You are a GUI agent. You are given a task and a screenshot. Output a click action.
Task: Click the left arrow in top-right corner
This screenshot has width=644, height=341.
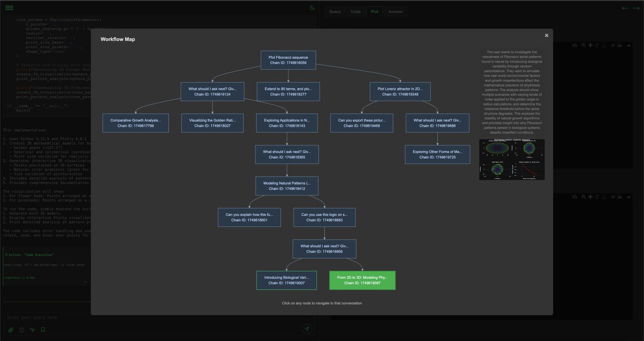pyautogui.click(x=625, y=8)
